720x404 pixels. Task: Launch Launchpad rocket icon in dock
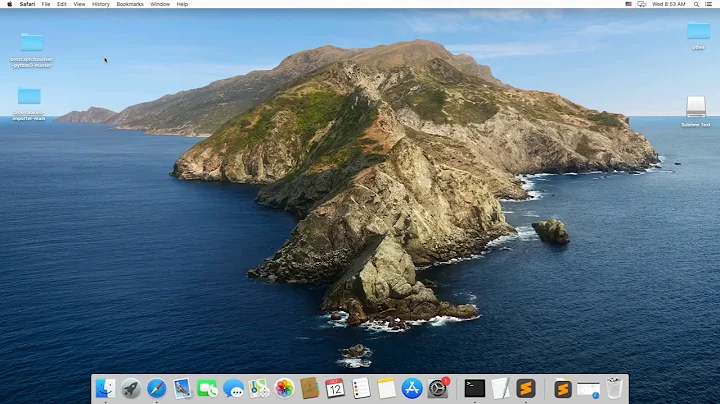tap(131, 388)
